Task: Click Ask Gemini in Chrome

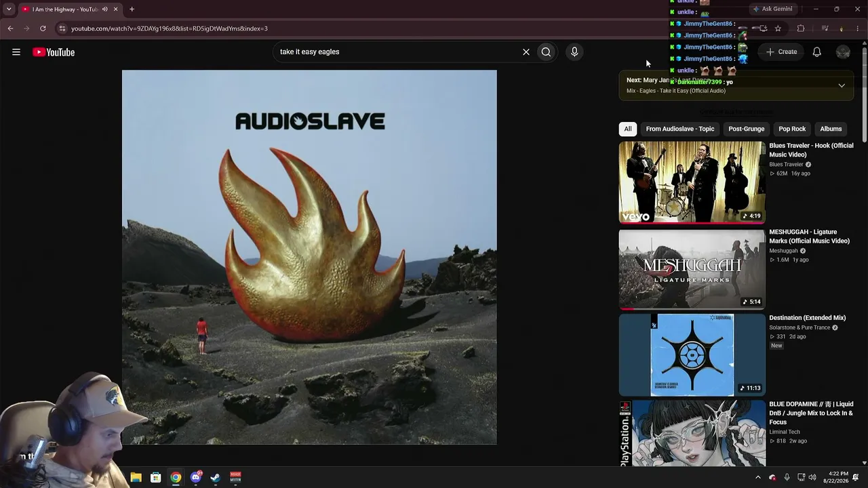Action: [772, 9]
